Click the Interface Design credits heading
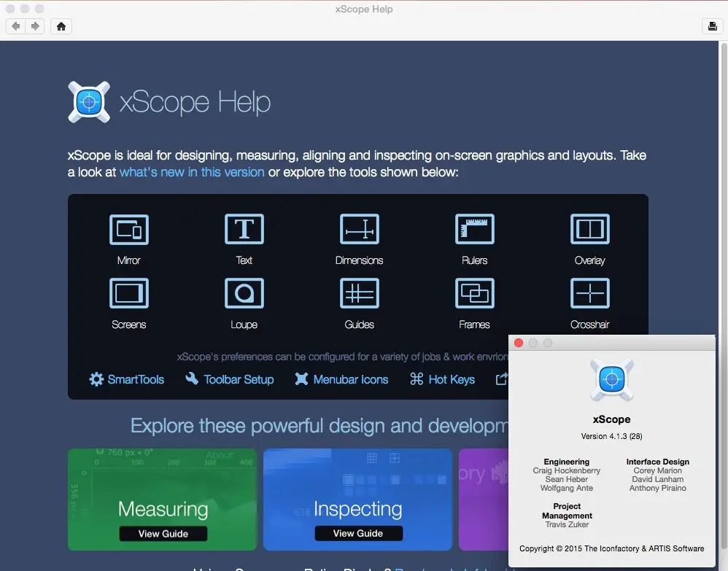Screen dimensions: 728x571 657,462
